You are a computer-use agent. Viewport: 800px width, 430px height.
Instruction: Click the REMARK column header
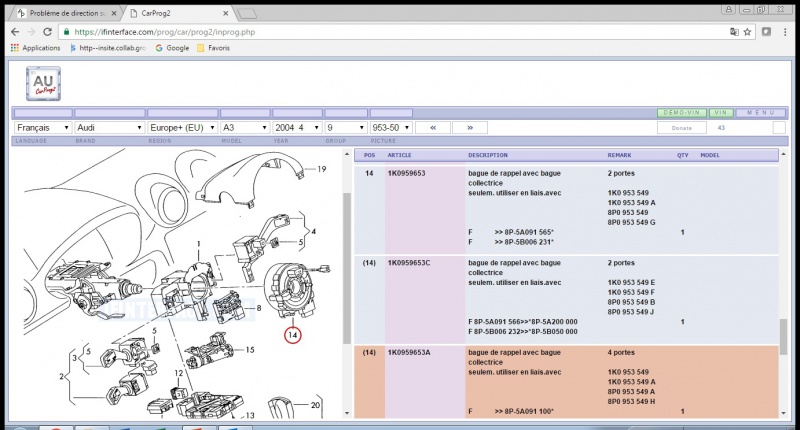click(619, 155)
